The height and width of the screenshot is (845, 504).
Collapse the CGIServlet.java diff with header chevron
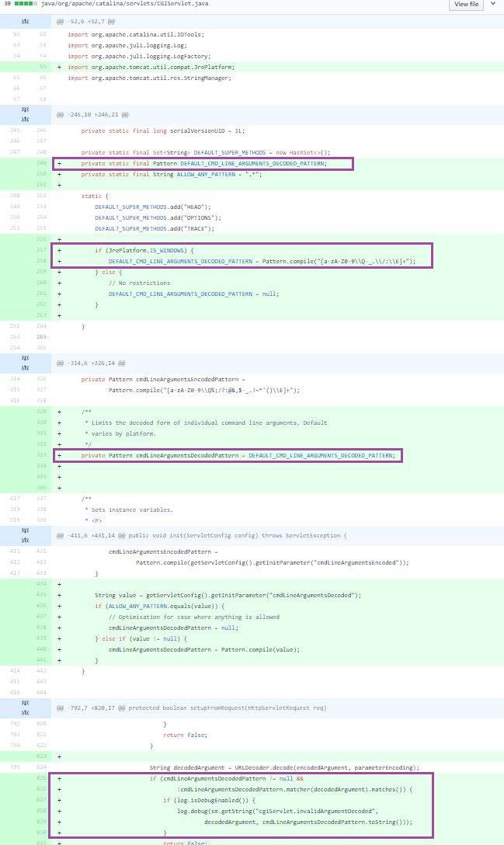492,4
